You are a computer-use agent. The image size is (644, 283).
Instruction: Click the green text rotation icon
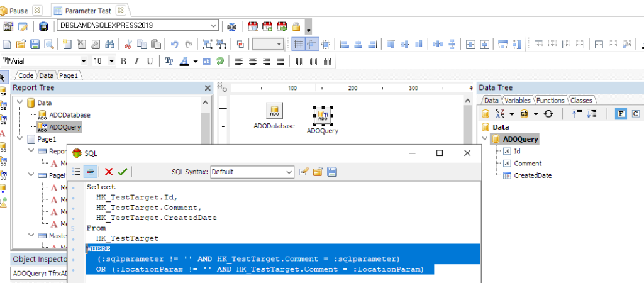click(219, 62)
